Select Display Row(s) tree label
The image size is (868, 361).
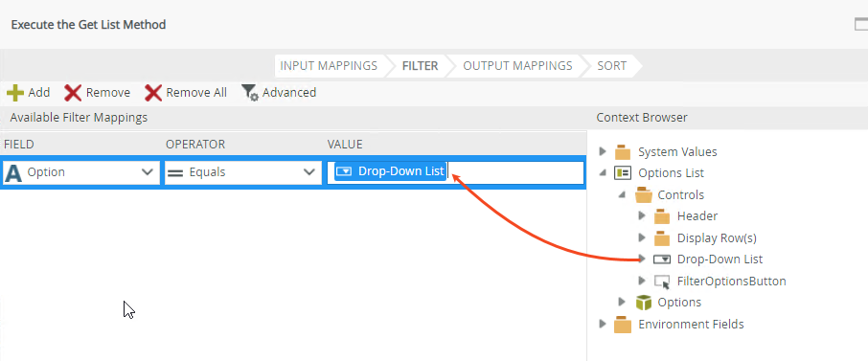(x=717, y=238)
